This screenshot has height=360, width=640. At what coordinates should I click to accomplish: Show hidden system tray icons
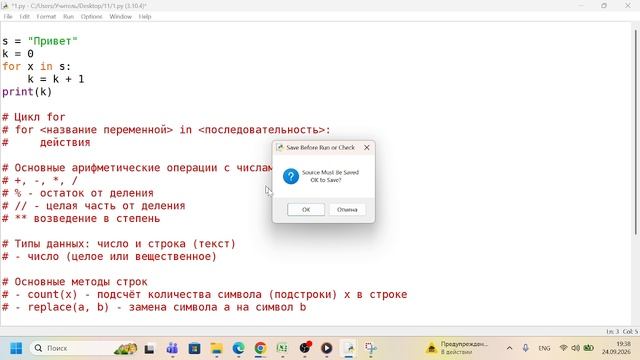click(x=509, y=348)
